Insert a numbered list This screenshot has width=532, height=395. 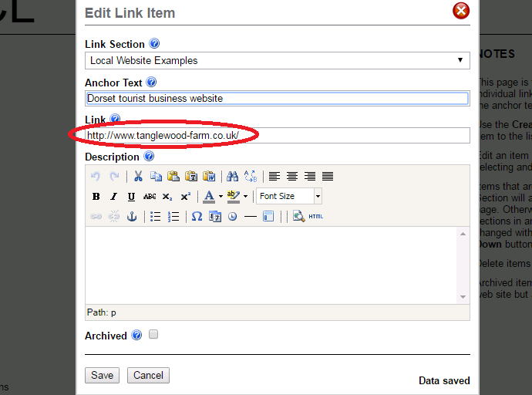[x=173, y=216]
